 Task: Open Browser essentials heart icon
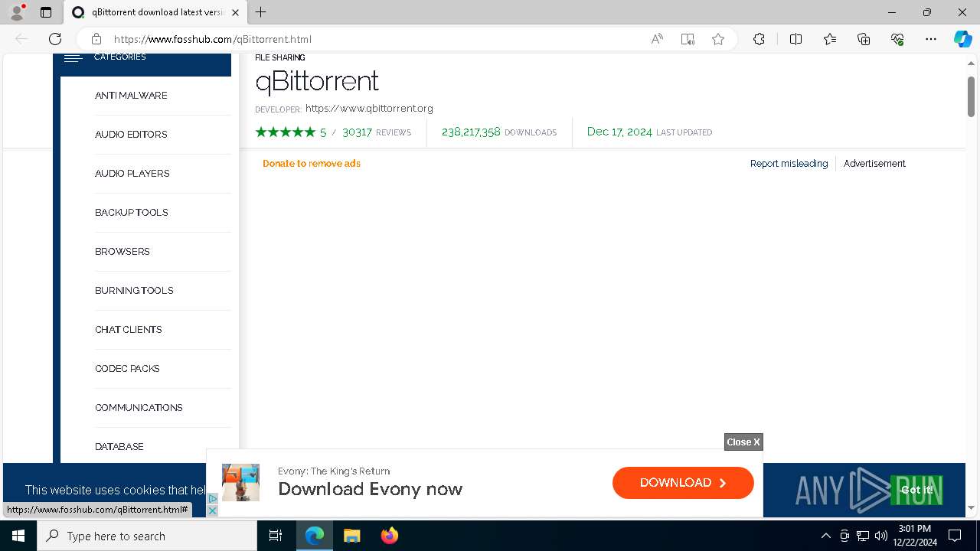coord(897,39)
